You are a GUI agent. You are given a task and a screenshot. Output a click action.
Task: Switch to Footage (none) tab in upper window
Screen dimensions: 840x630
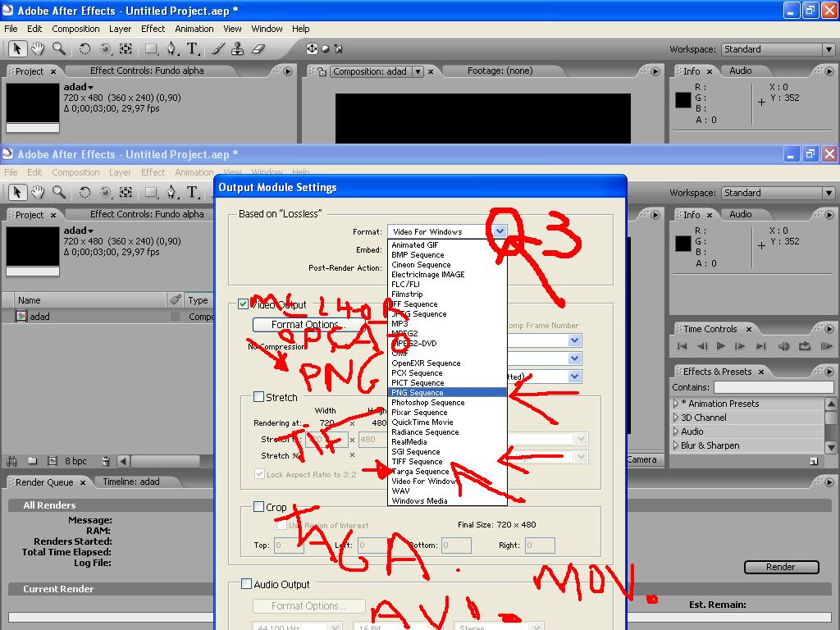pos(500,71)
